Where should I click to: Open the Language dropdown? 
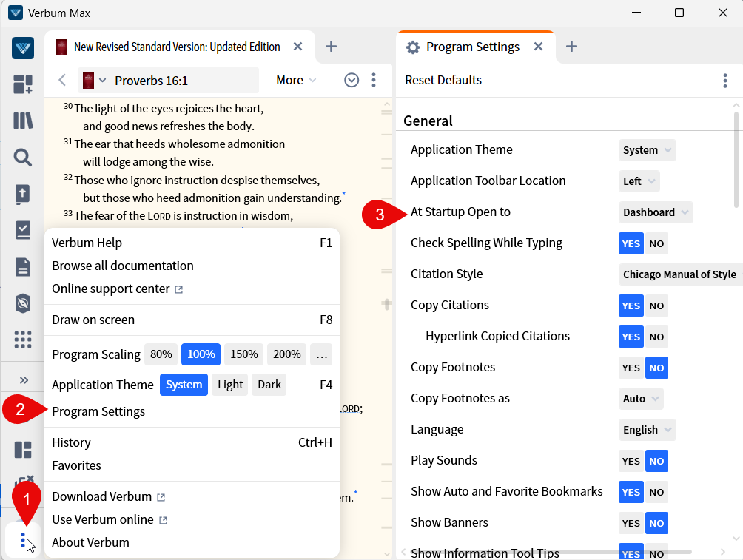click(647, 430)
